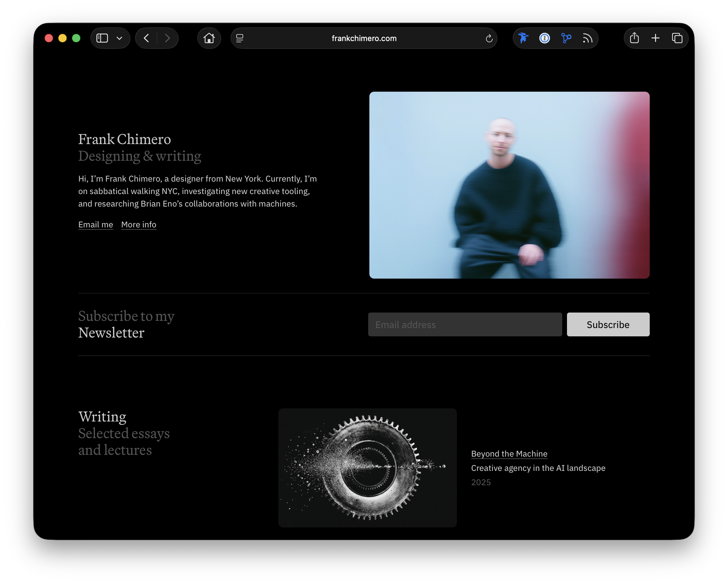Open the 1Password extension
728x584 pixels.
(544, 38)
